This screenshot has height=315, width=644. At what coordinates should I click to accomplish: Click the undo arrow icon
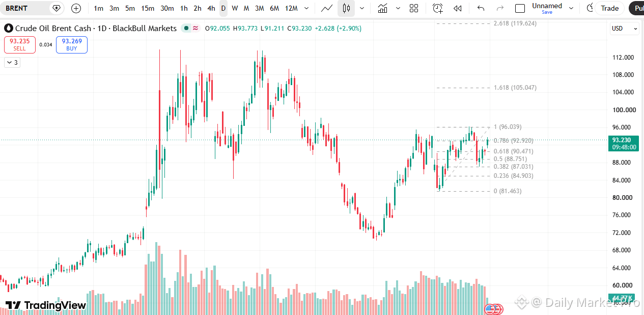(481, 8)
